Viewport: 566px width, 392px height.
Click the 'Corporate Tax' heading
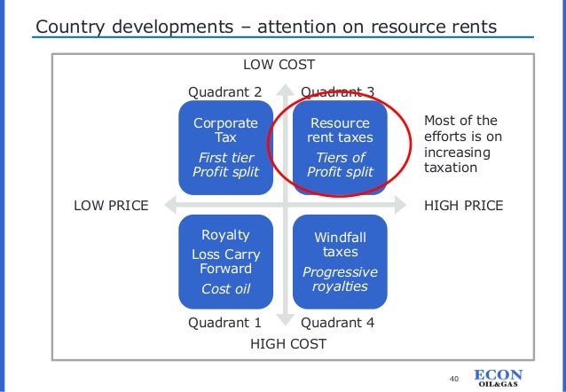pyautogui.click(x=225, y=130)
